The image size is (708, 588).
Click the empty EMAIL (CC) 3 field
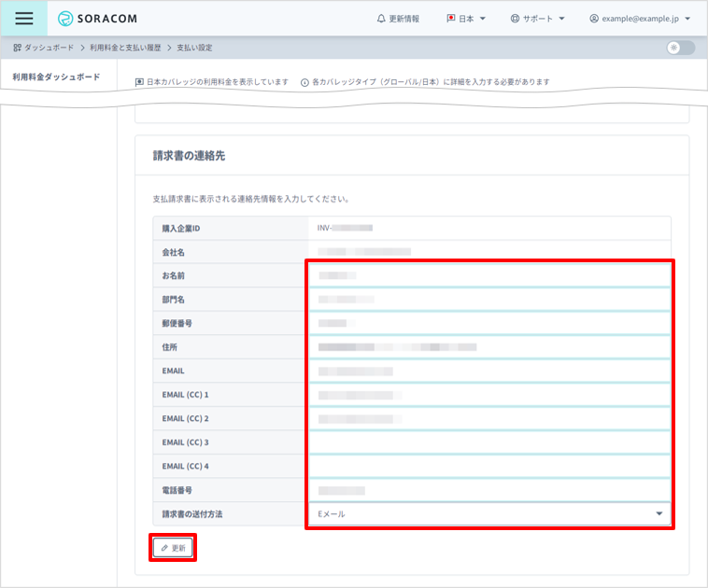489,442
